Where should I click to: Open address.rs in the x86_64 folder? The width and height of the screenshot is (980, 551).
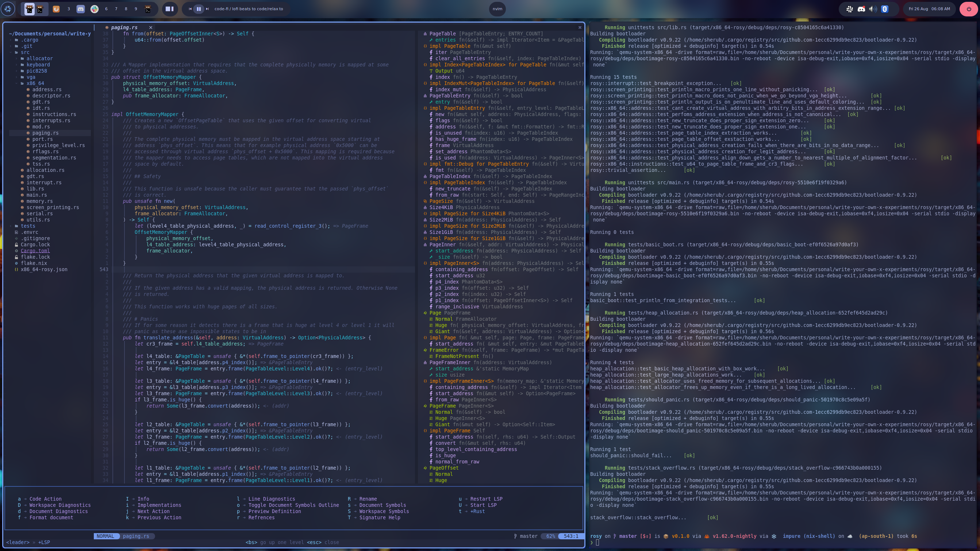click(x=47, y=89)
